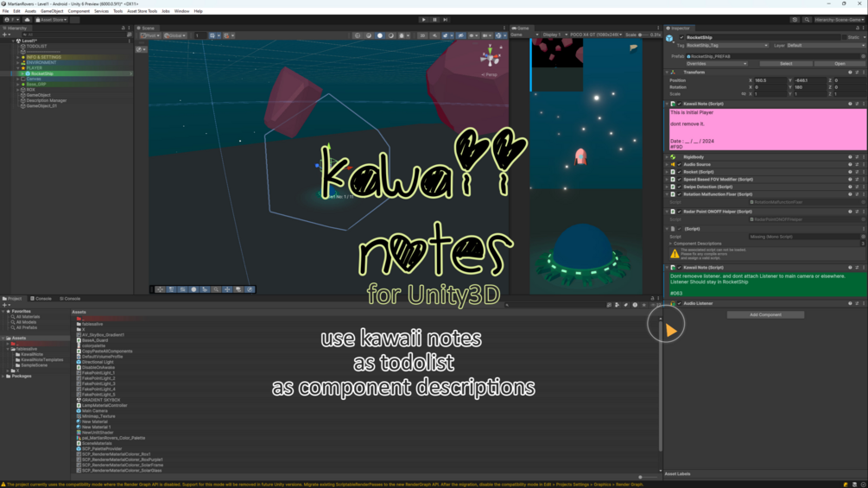This screenshot has height=488, width=868.
Task: Open the Global orientation dropdown
Action: pos(174,35)
